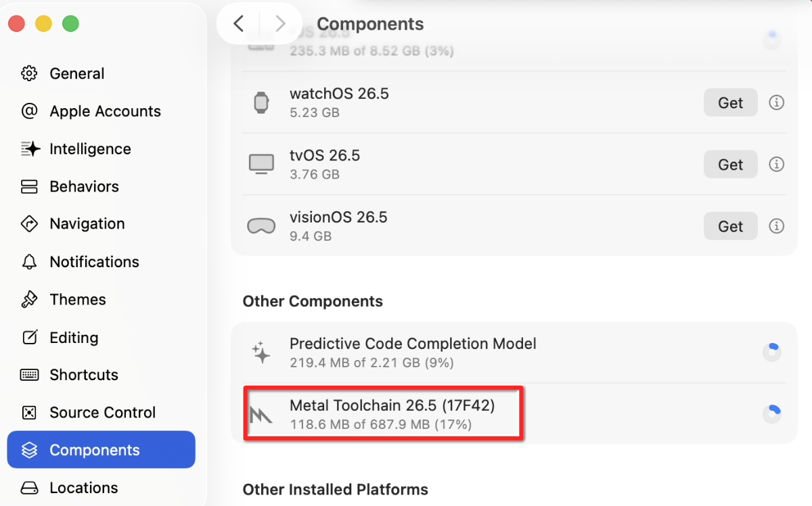
Task: Show info for visionOS 26.5
Action: point(777,227)
